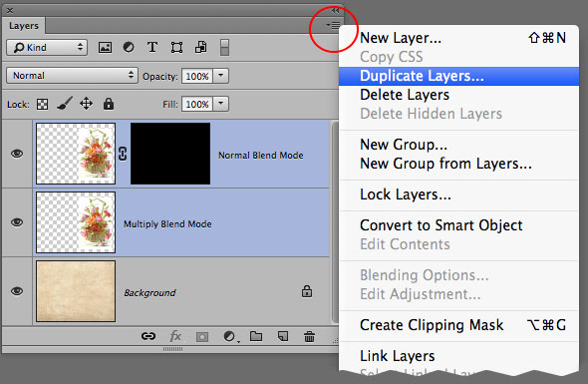Screen dimensions: 588x384
Task: Choose Delete Layers menu item
Action: pos(459,95)
